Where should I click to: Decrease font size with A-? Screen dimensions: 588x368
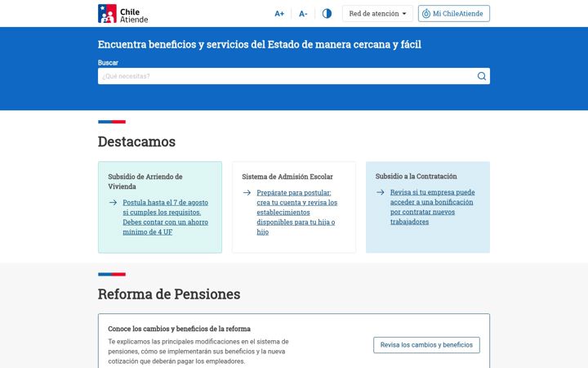point(303,14)
